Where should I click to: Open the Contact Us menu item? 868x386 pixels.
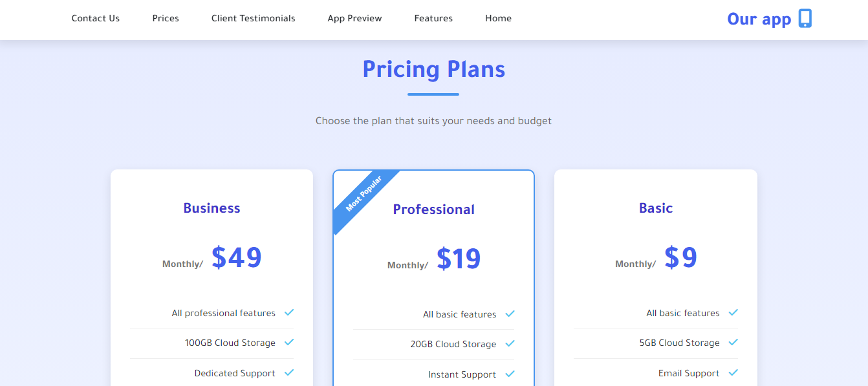pyautogui.click(x=96, y=19)
